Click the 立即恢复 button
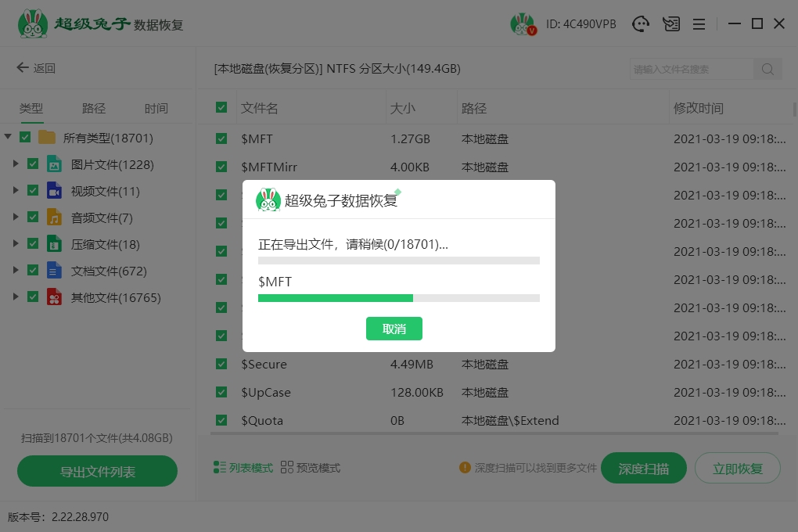 (737, 469)
